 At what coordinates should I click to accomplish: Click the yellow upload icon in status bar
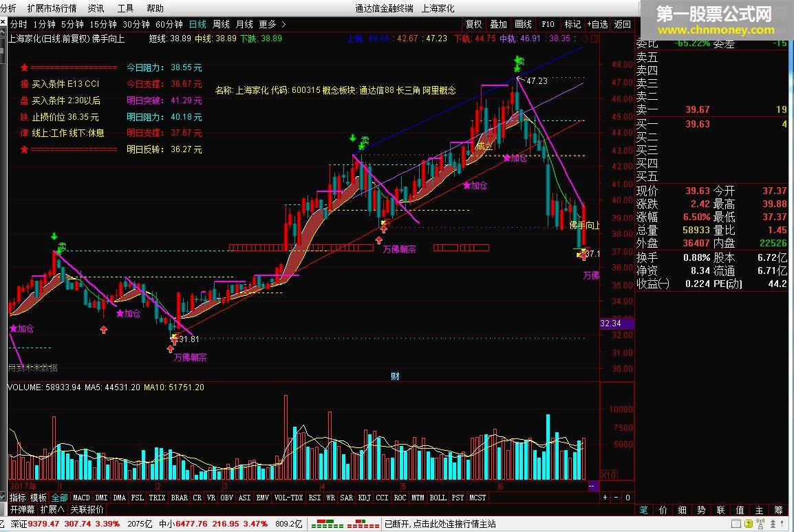pyautogui.click(x=749, y=523)
